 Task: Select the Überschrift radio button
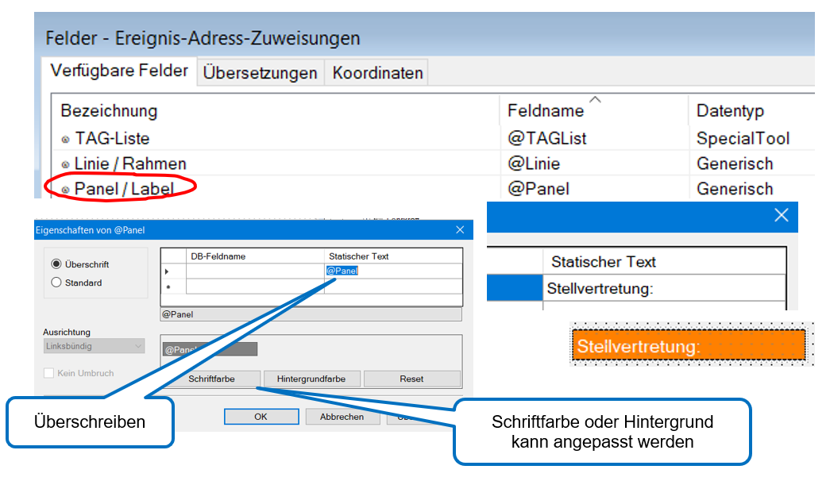pyautogui.click(x=56, y=264)
